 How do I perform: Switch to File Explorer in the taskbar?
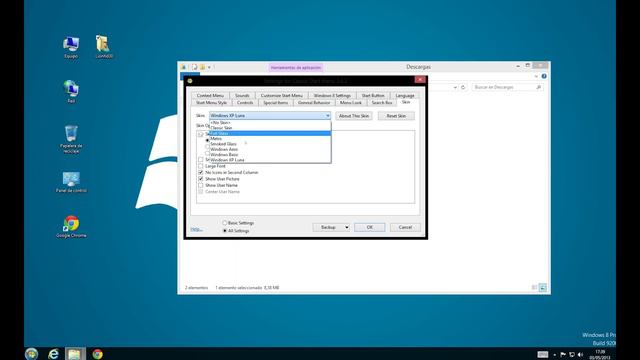[75, 353]
